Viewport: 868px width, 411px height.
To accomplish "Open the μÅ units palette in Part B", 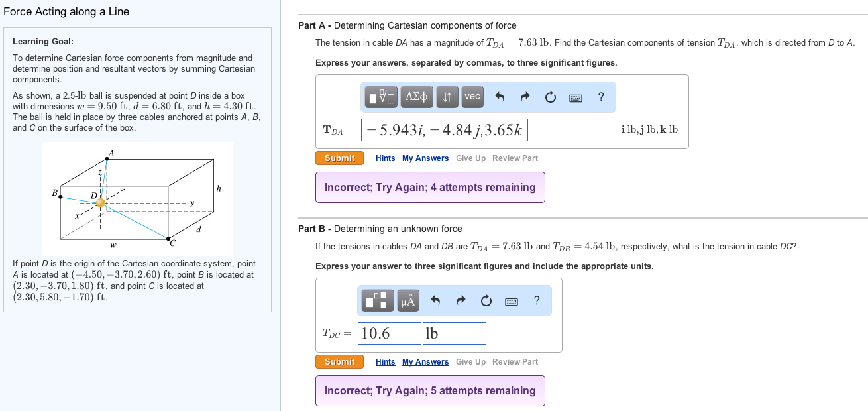I will point(407,300).
